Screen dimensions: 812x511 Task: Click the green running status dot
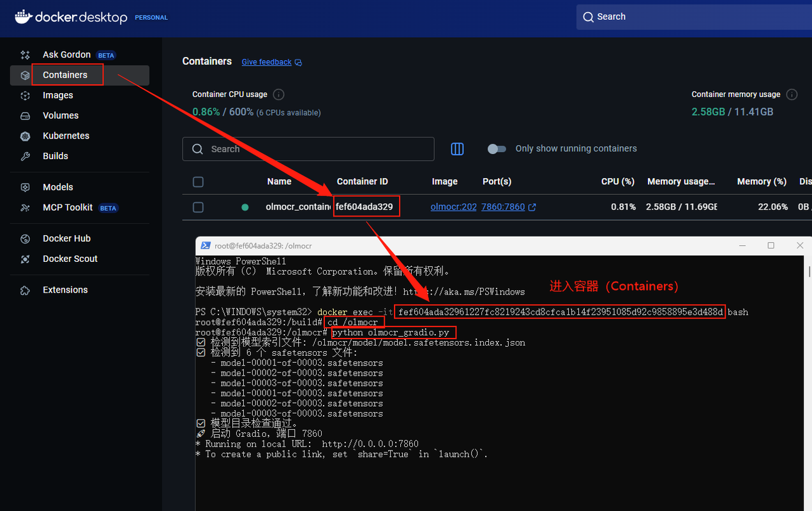click(x=245, y=208)
